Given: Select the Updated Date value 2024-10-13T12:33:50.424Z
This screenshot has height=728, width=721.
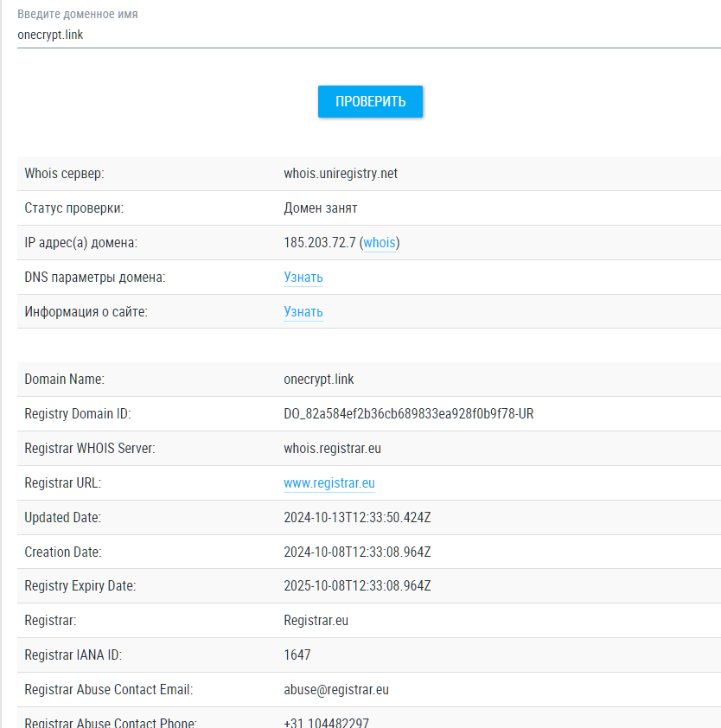Looking at the screenshot, I should [357, 517].
